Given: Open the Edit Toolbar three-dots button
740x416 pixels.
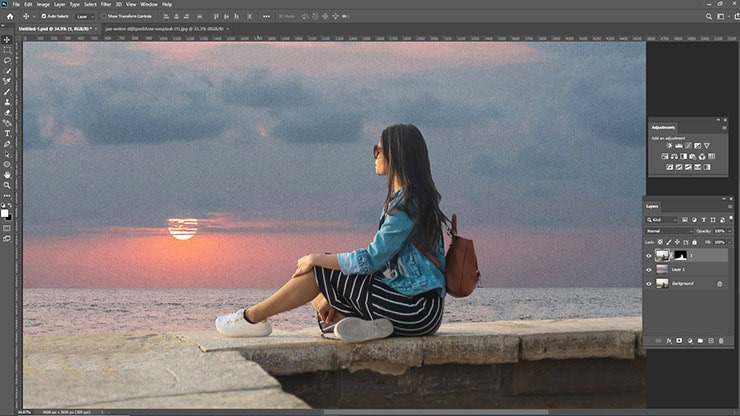Looking at the screenshot, I should click(x=7, y=195).
